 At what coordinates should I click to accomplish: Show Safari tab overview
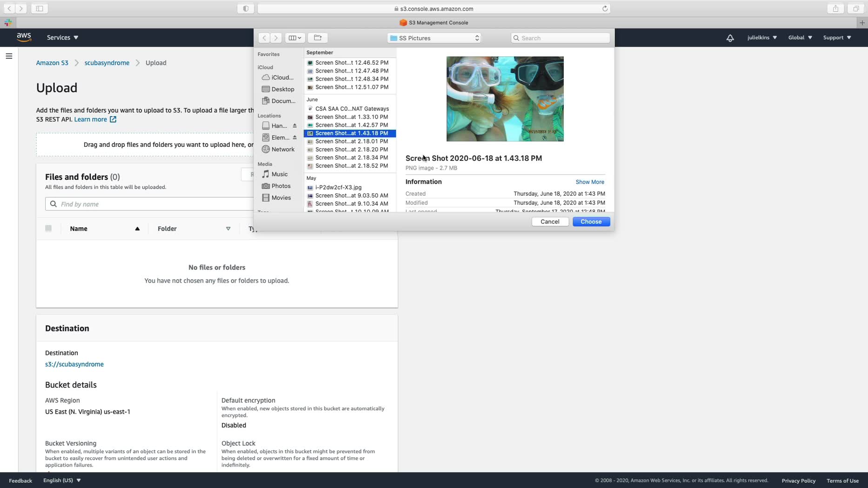click(855, 8)
